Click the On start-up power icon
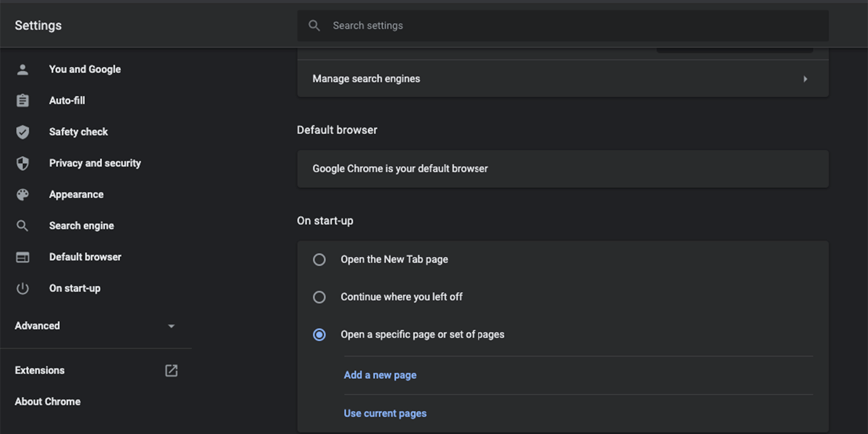 coord(22,288)
